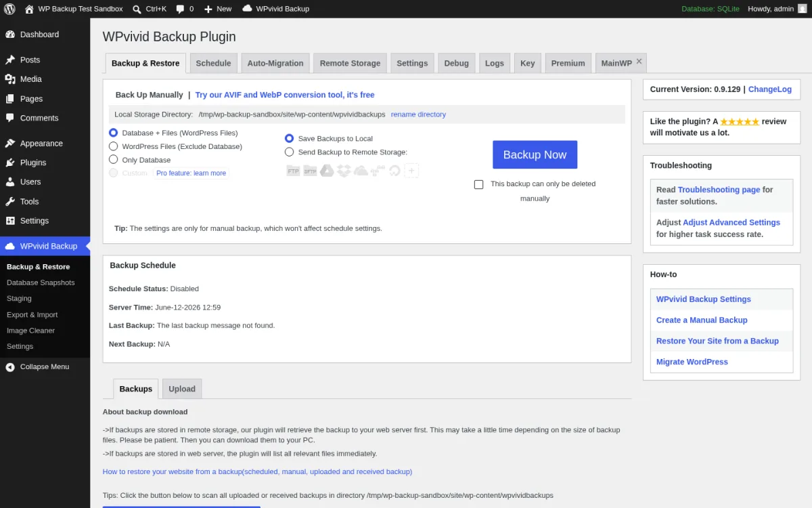Open the ChangeLog link
Screen dimensions: 812x508
click(x=770, y=89)
